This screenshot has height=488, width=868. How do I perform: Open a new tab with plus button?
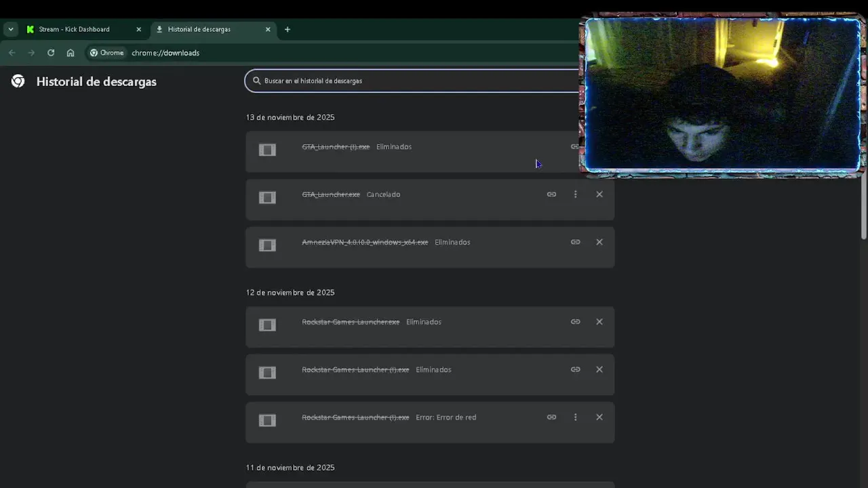coord(288,29)
